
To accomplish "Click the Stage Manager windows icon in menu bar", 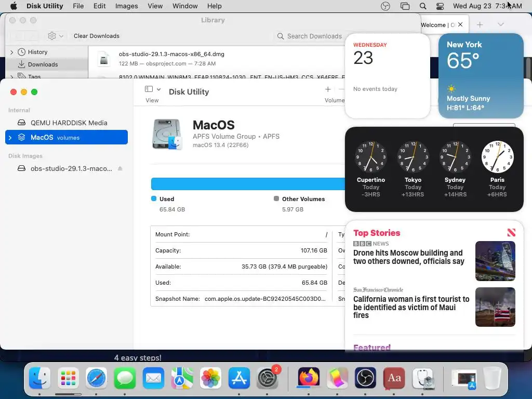I will tap(405, 6).
